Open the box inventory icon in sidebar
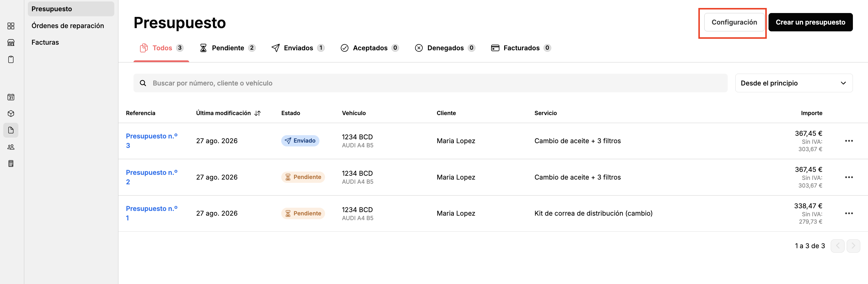 pyautogui.click(x=11, y=114)
